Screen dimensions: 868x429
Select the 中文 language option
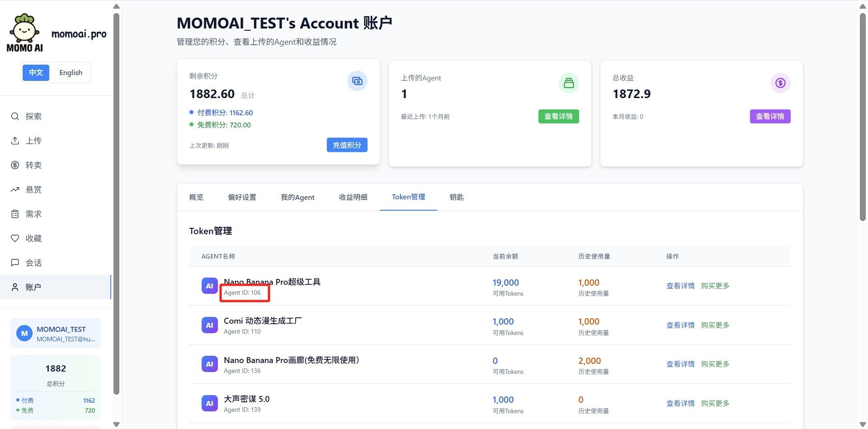[x=36, y=73]
